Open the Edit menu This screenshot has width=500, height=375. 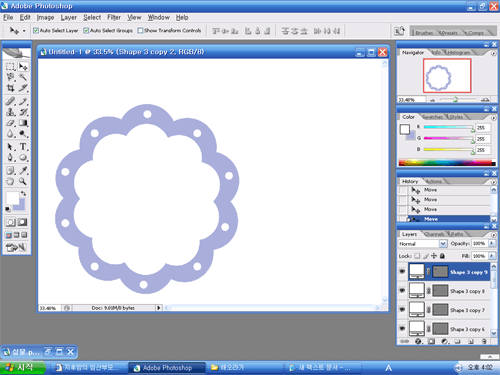coord(25,17)
